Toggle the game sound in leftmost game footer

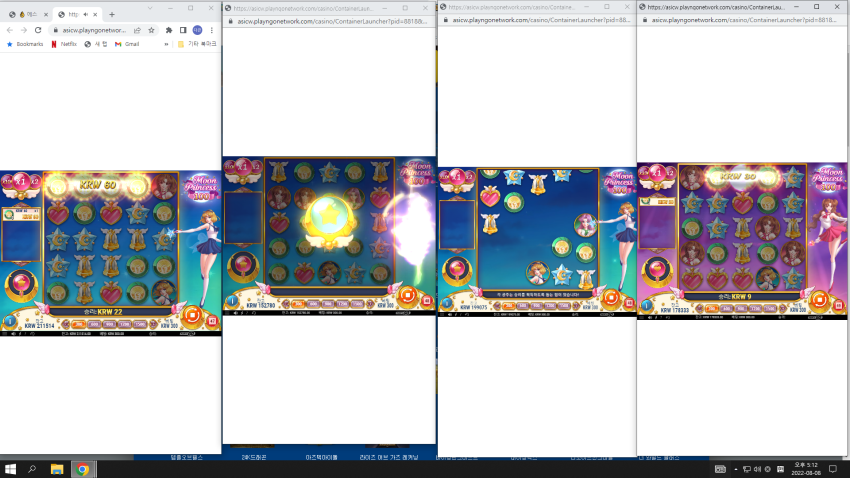click(x=13, y=334)
